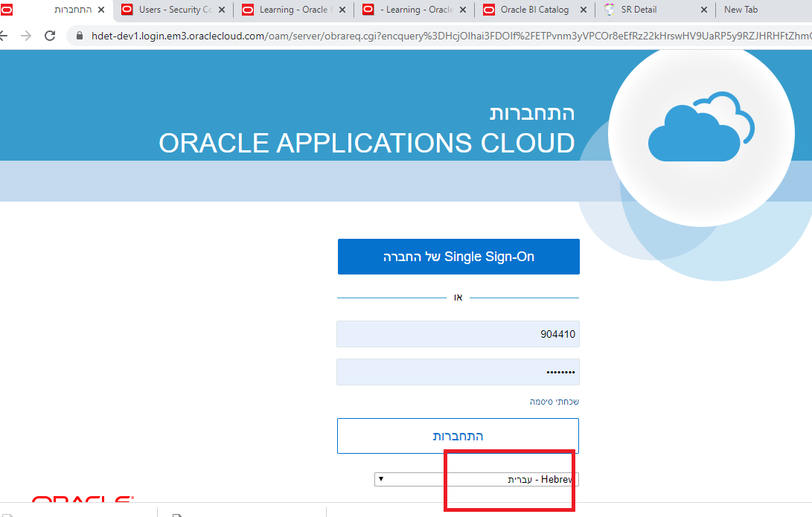The height and width of the screenshot is (517, 812).
Task: Click the Oracle favicon on the התחברות tab
Action: pos(7,10)
